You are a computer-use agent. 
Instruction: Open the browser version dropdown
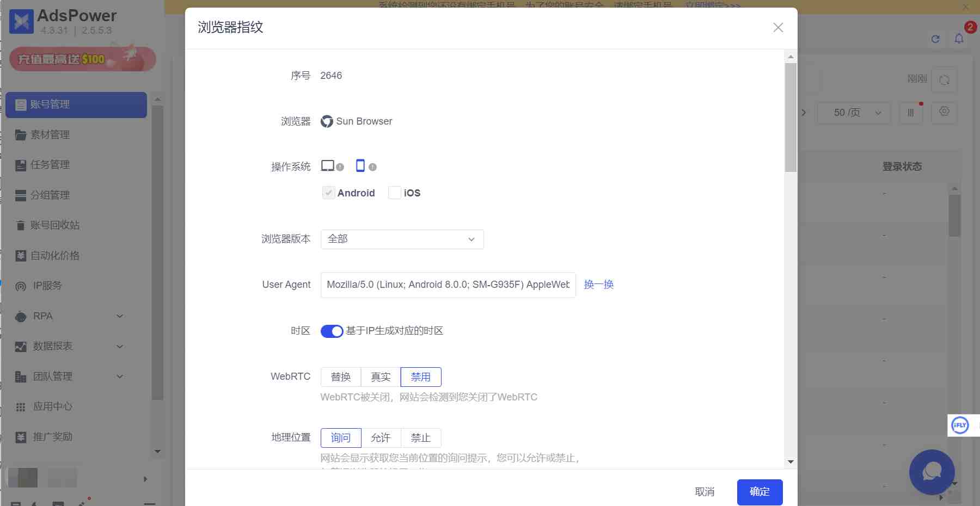pyautogui.click(x=402, y=239)
